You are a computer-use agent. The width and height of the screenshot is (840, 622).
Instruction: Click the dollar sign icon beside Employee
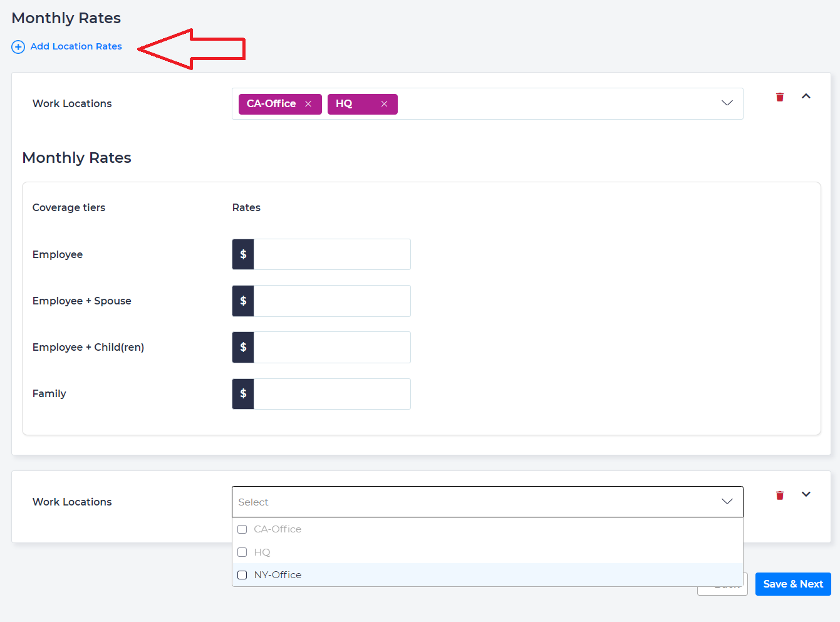[x=243, y=254]
